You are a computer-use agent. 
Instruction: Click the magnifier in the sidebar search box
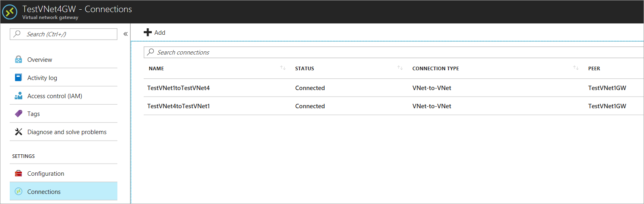17,34
